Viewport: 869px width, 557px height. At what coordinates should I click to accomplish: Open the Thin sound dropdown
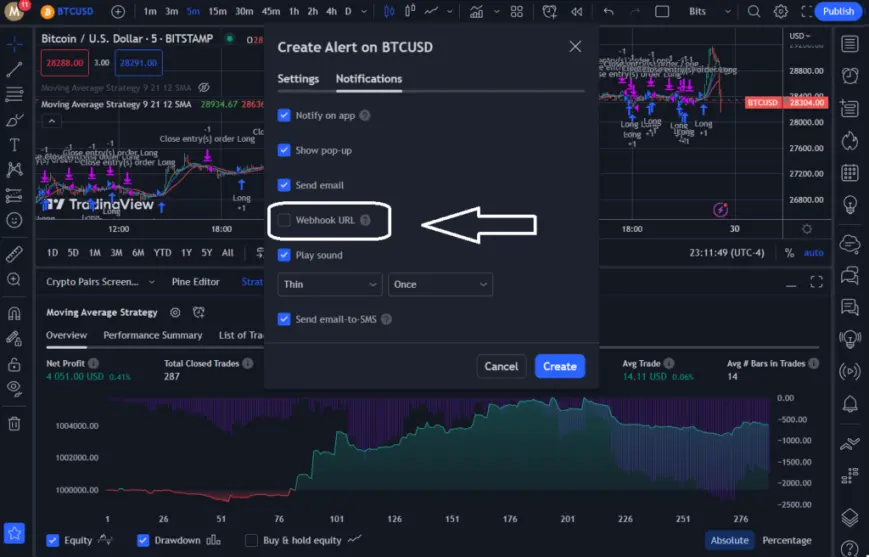[330, 284]
